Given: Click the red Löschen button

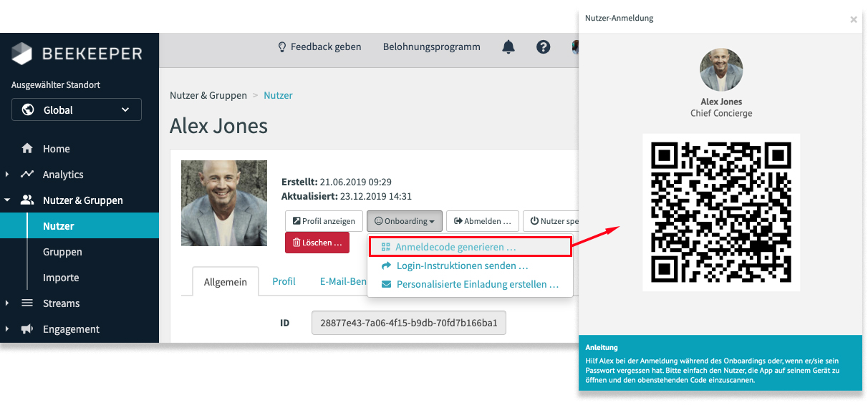Looking at the screenshot, I should click(x=317, y=243).
